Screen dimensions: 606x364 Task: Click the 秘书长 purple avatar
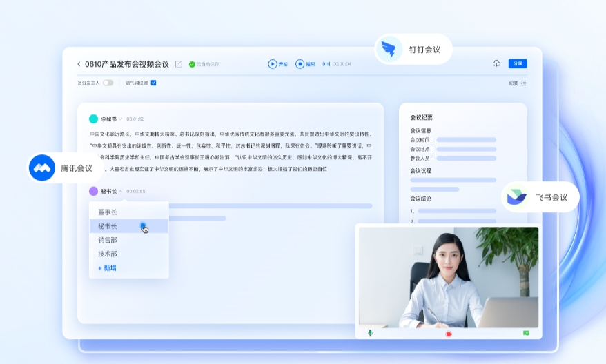click(x=94, y=191)
